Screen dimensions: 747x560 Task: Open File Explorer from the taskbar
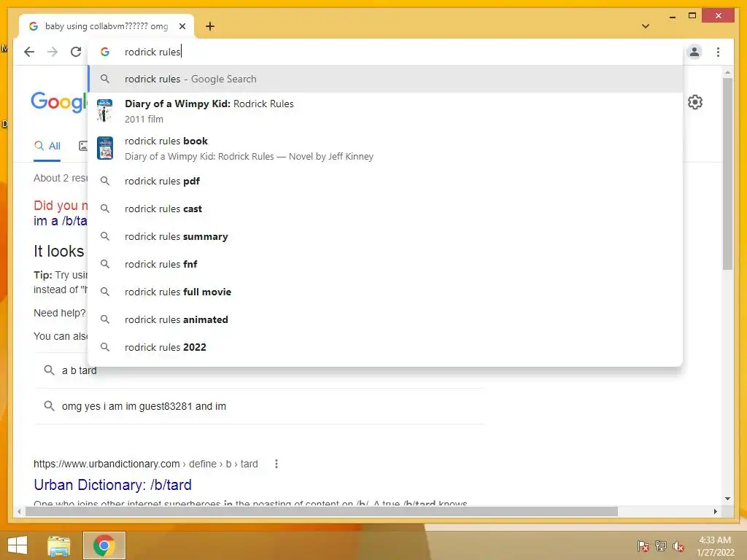coord(59,545)
